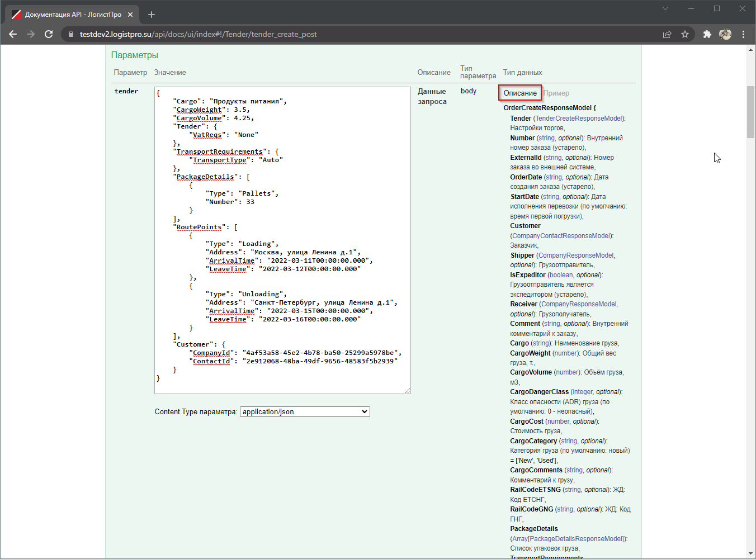This screenshot has height=559, width=756.
Task: Open the tab search chevron
Action: point(665,8)
